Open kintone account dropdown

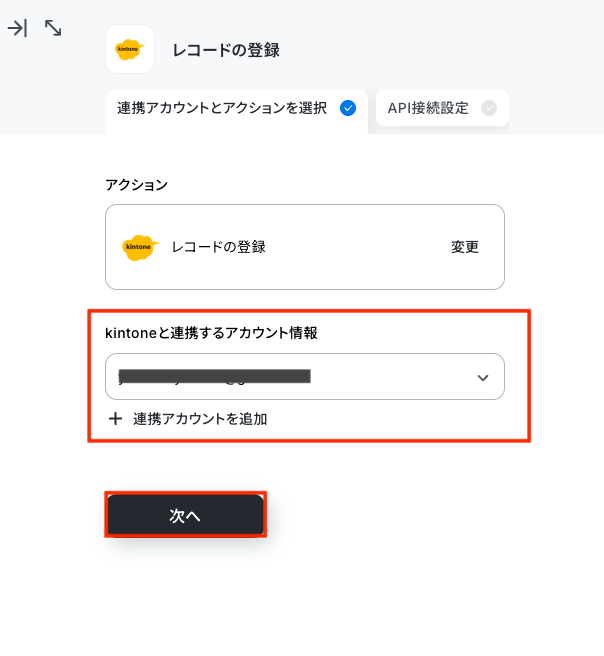pos(305,377)
